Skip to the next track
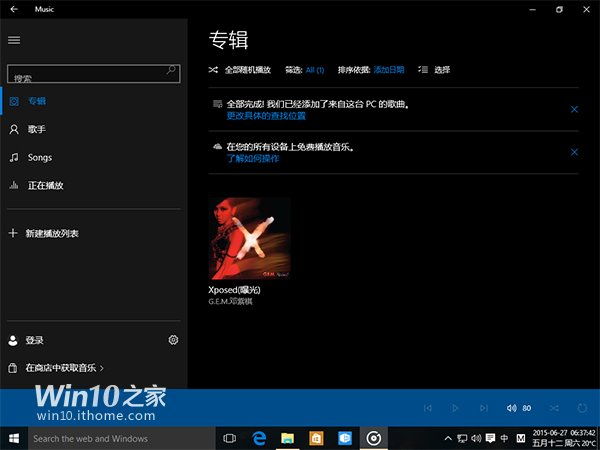600x450 pixels. click(484, 408)
